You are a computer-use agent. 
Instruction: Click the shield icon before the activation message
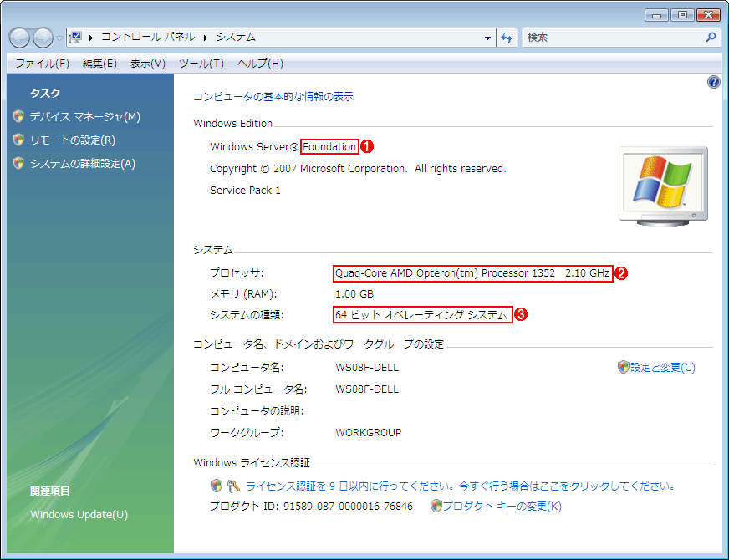tap(217, 486)
